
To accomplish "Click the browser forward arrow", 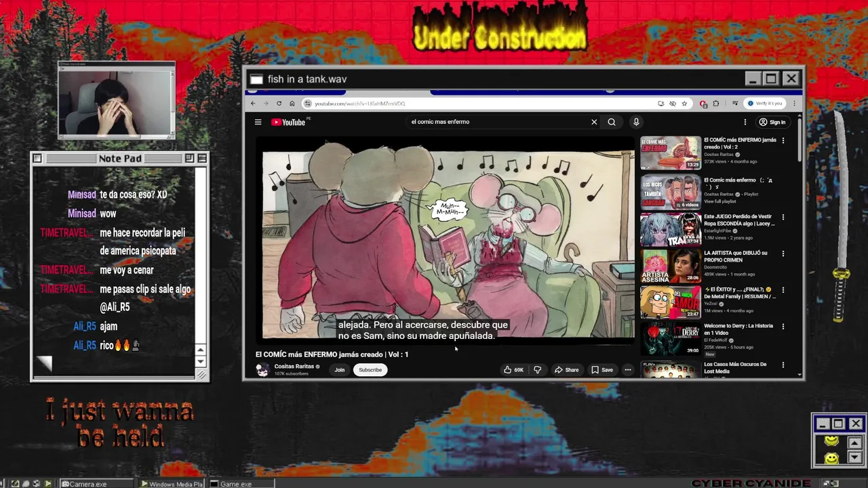I will (x=266, y=104).
